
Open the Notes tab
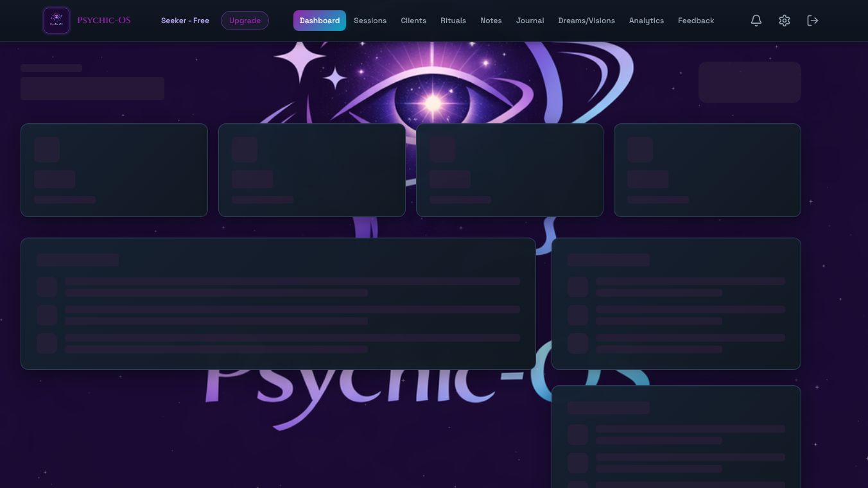tap(491, 21)
